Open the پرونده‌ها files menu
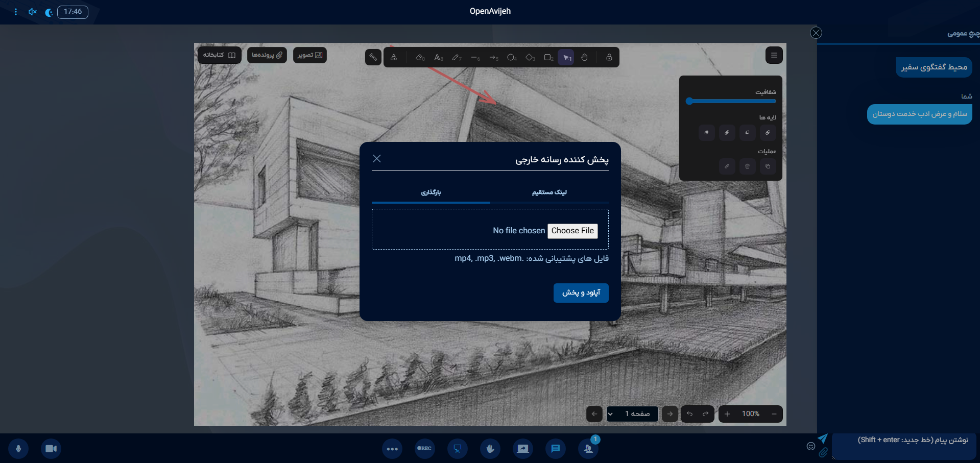Viewport: 980px width, 463px height. pos(267,55)
